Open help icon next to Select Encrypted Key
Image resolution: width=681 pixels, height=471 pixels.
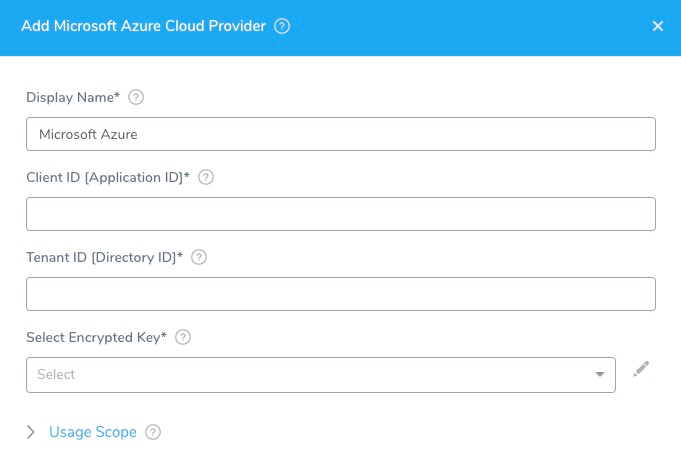(x=183, y=337)
